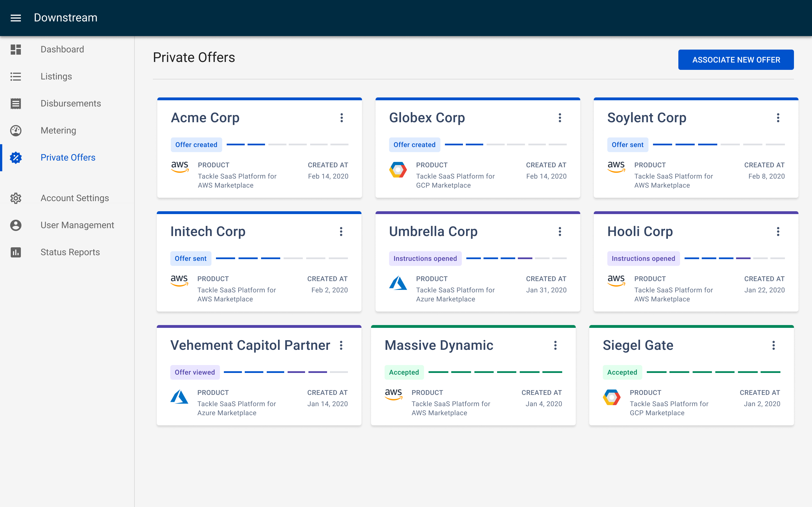The width and height of the screenshot is (812, 507).
Task: Click the User Management person icon
Action: click(16, 225)
